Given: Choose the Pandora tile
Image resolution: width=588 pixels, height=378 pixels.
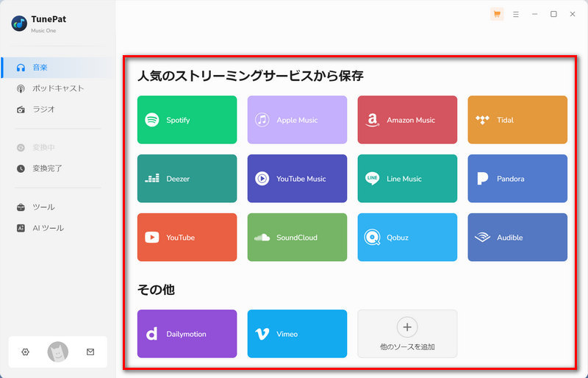Looking at the screenshot, I should coord(517,179).
